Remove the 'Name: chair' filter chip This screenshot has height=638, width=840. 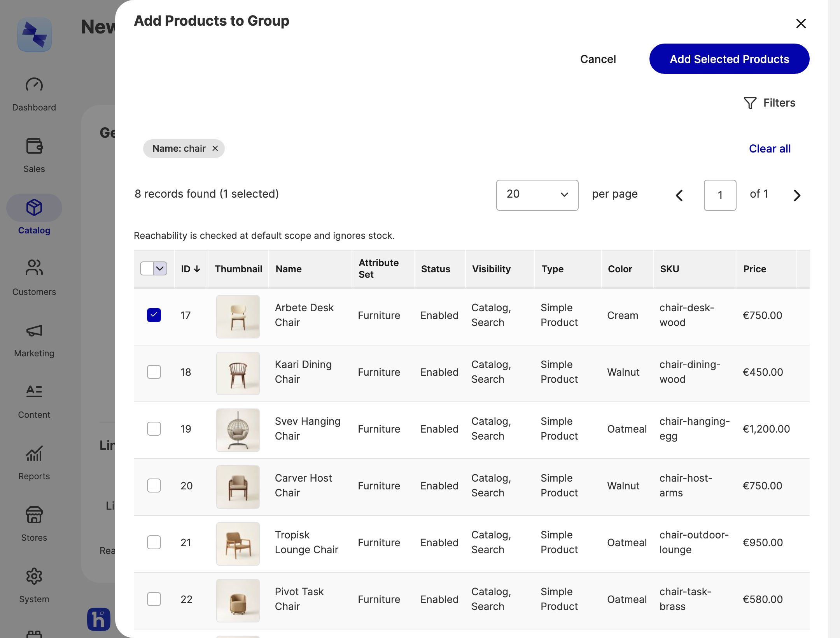pyautogui.click(x=215, y=148)
